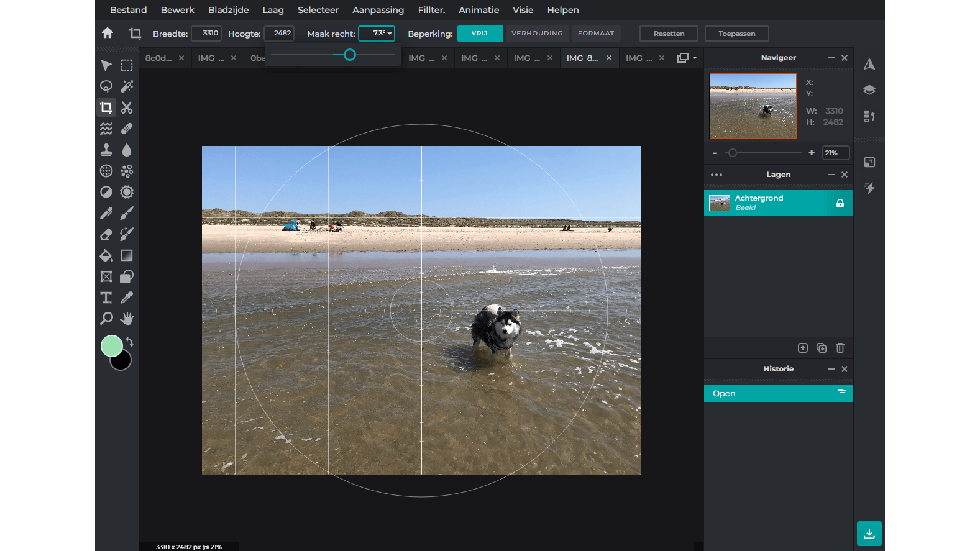Viewport: 980px width, 551px height.
Task: Set constraint to Vrij mode
Action: click(x=479, y=34)
